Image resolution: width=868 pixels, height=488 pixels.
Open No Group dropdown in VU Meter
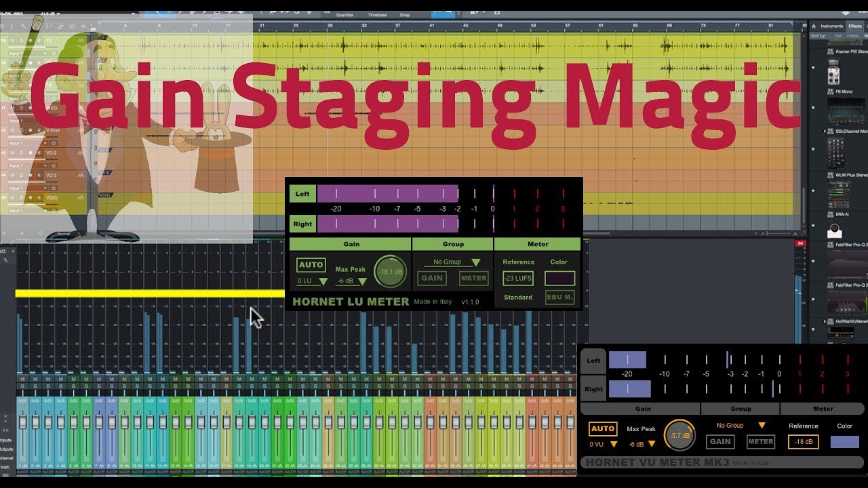(741, 426)
